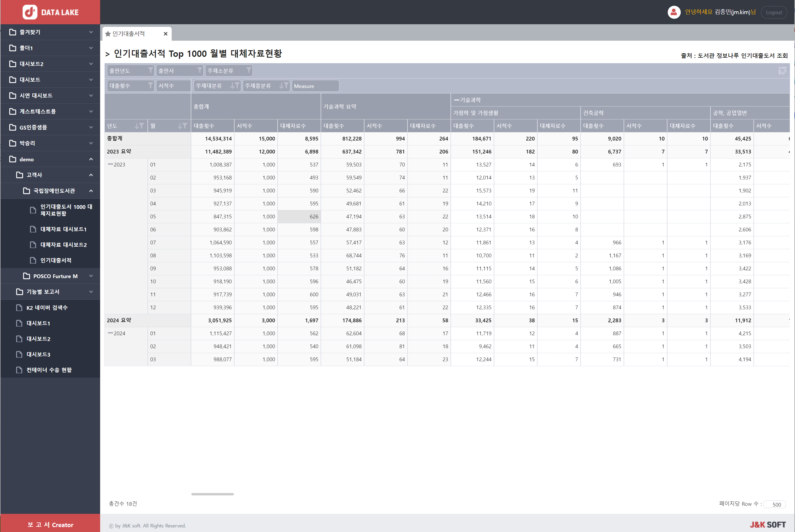This screenshot has height=532, width=795.
Task: Open the filter on 월 row field
Action: (185, 126)
